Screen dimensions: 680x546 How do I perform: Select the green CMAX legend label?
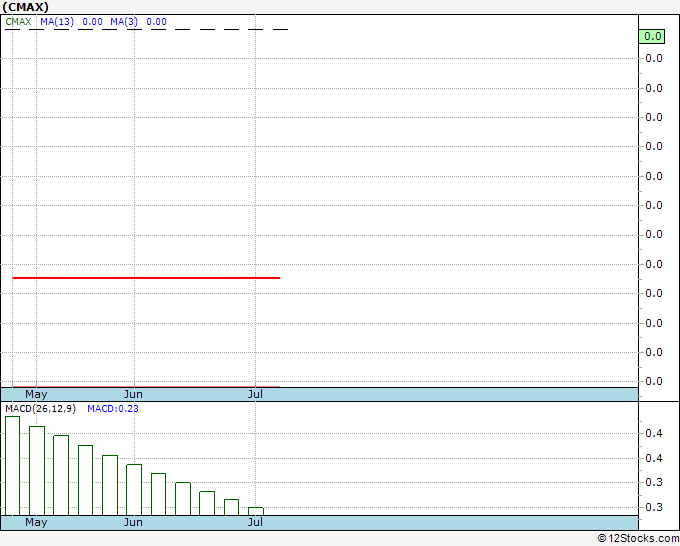[x=18, y=21]
